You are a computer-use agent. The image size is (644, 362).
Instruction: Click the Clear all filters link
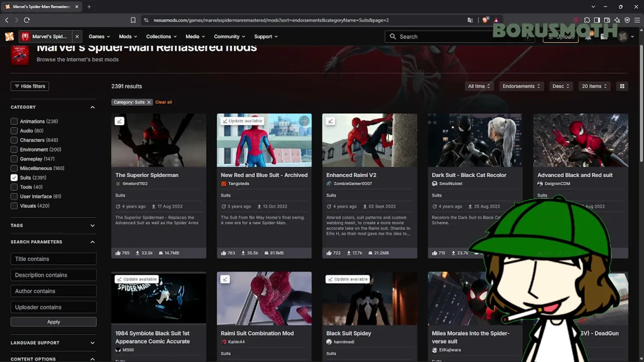pyautogui.click(x=164, y=102)
